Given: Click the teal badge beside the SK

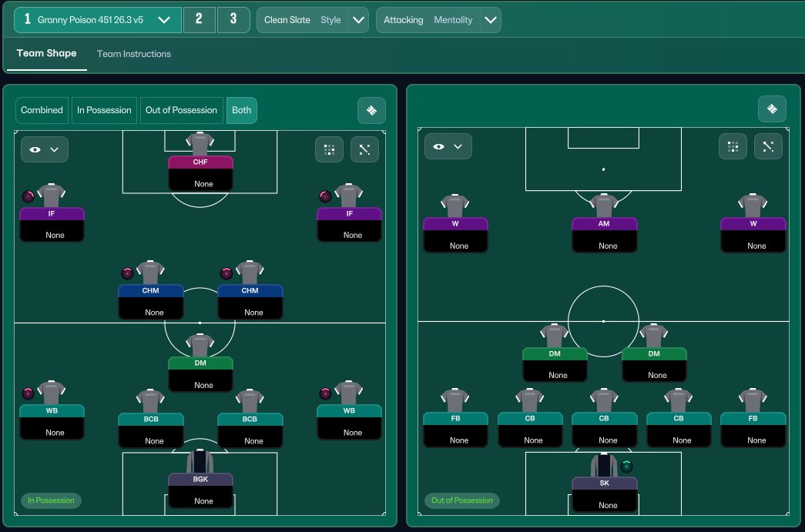Looking at the screenshot, I should point(626,467).
